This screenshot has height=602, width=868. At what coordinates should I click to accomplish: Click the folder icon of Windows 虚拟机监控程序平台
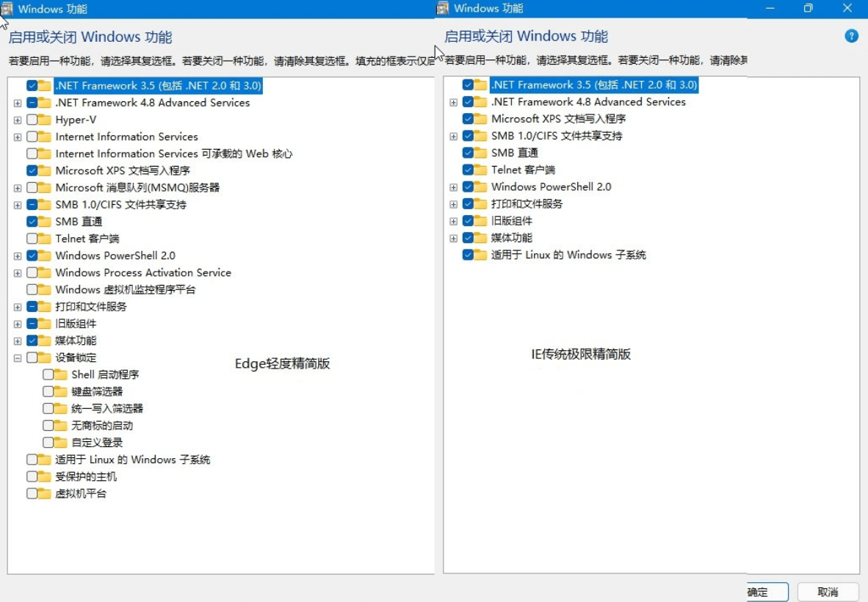[46, 289]
